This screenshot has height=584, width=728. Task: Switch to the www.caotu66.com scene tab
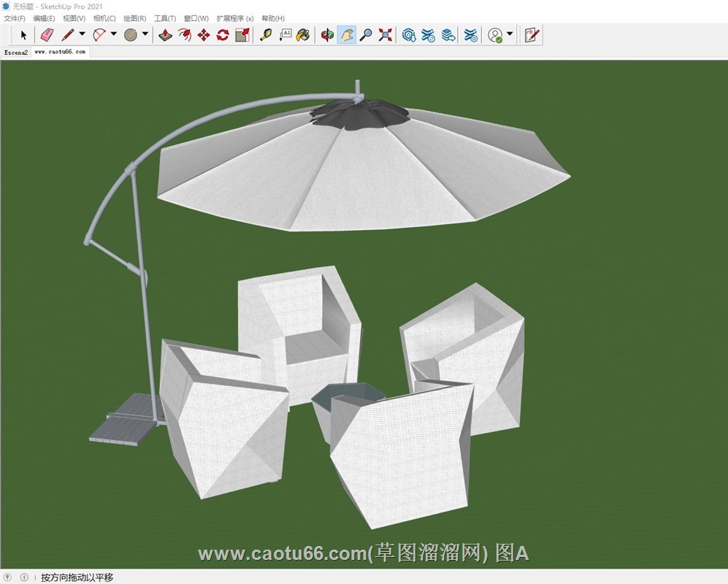pyautogui.click(x=60, y=52)
